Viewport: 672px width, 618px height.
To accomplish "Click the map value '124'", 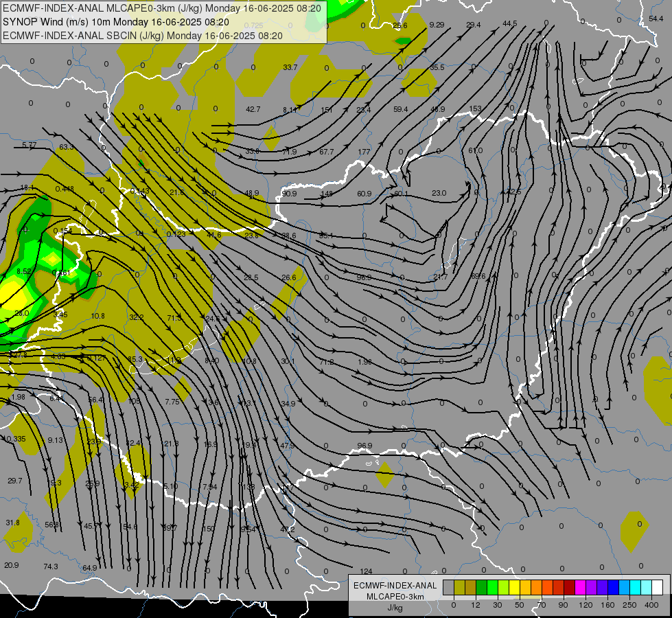I will point(366,571).
